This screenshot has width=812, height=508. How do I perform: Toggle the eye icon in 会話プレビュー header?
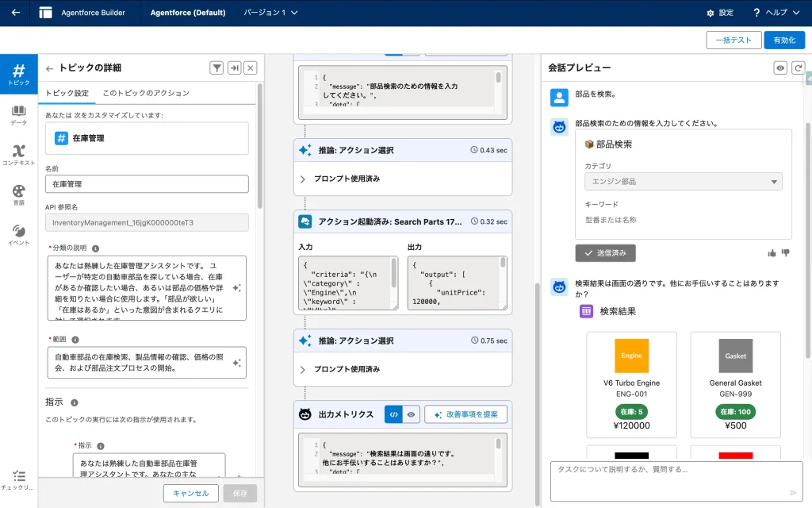pos(780,68)
